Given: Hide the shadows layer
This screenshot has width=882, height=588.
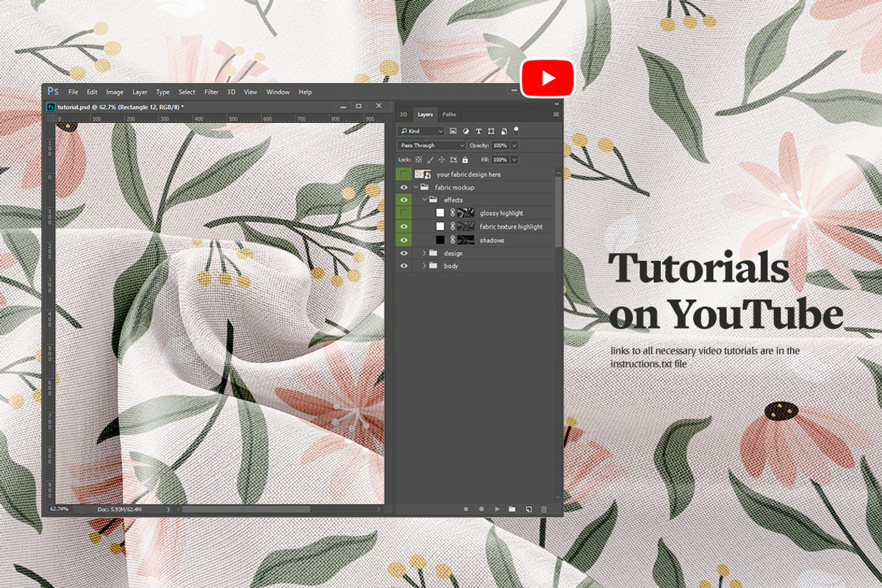Looking at the screenshot, I should coord(404,240).
